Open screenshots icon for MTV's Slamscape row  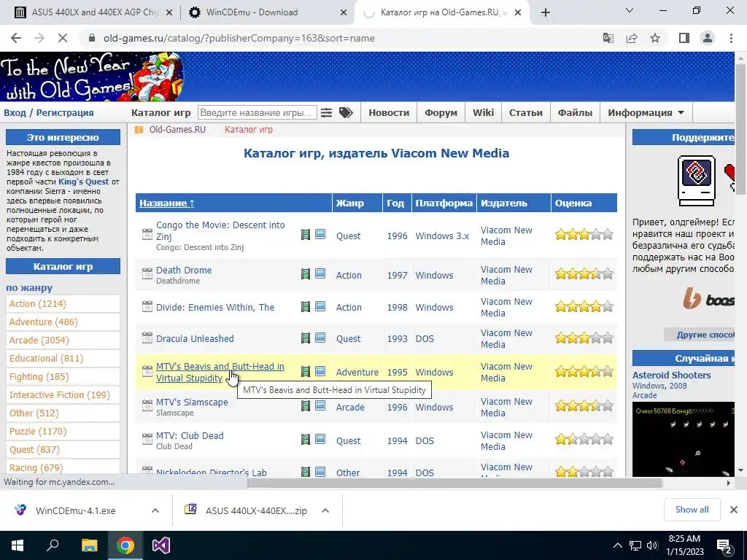(x=320, y=405)
